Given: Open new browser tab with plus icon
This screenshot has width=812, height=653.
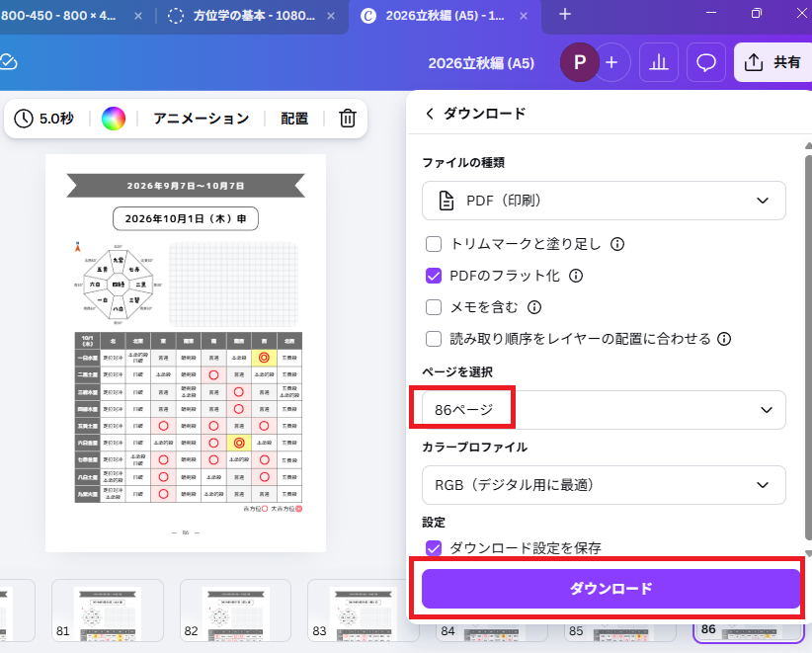Looking at the screenshot, I should tap(565, 14).
